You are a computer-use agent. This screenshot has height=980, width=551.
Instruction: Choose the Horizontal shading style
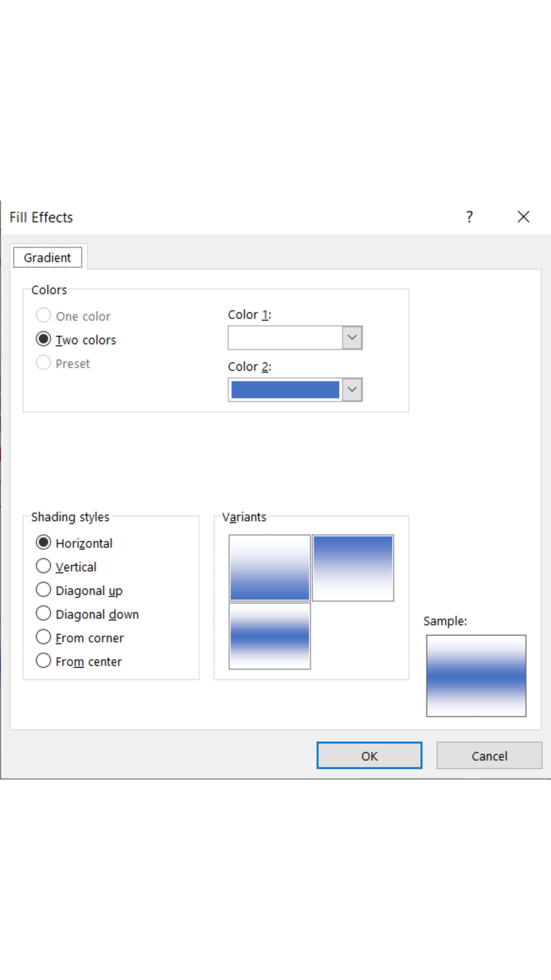coord(43,542)
